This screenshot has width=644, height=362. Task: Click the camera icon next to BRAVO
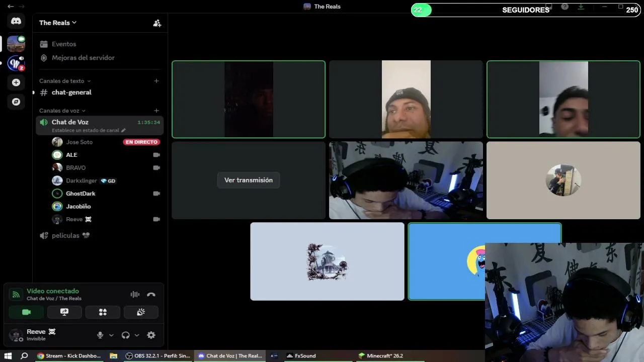coord(156,168)
